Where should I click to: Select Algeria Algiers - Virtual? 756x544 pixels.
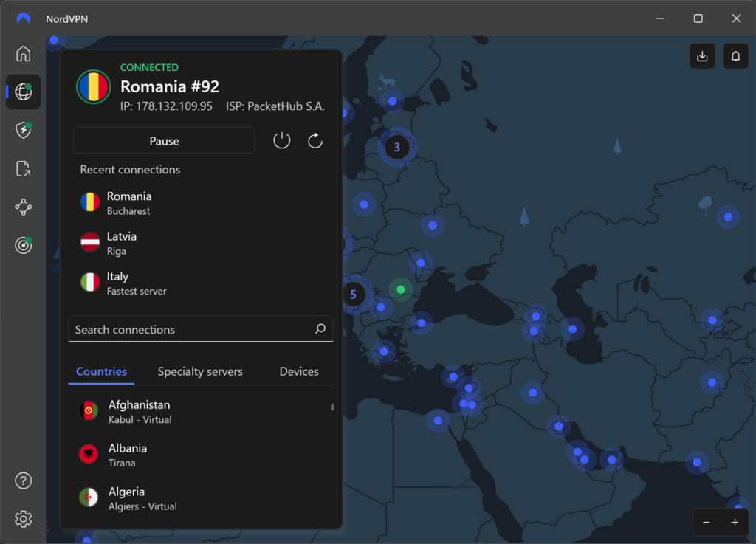pyautogui.click(x=201, y=498)
